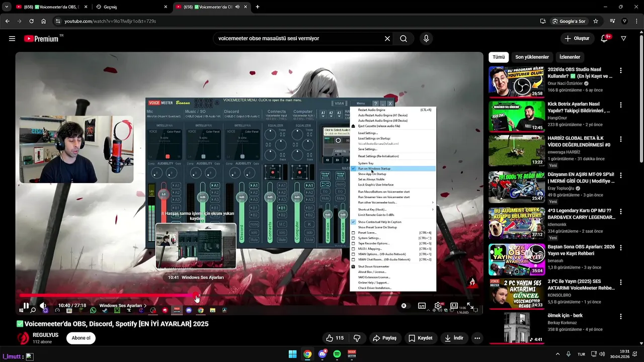Download the video with İndir
This screenshot has height=362, width=644.
pyautogui.click(x=454, y=338)
